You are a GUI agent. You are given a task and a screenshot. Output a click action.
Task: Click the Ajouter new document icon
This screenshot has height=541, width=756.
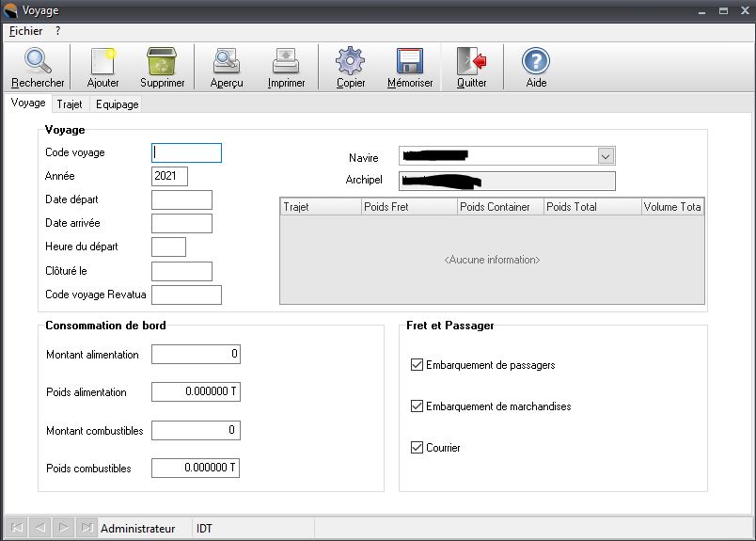[x=102, y=62]
